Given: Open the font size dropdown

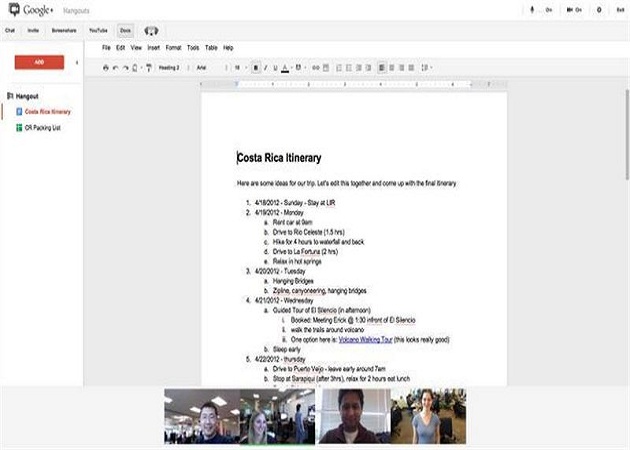Looking at the screenshot, I should (x=239, y=67).
